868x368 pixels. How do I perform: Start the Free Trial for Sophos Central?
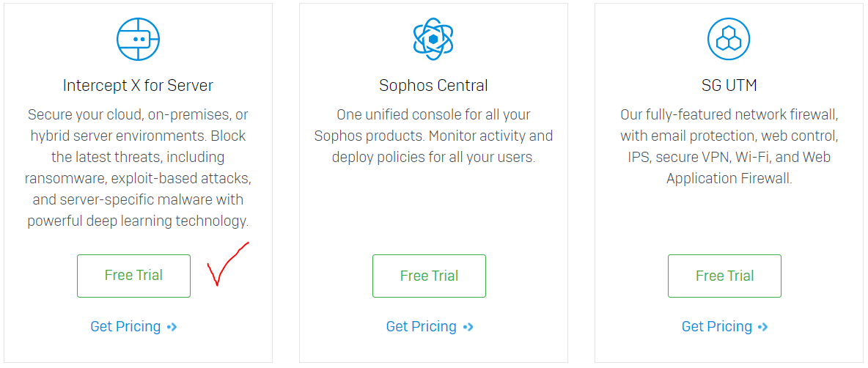tap(429, 276)
